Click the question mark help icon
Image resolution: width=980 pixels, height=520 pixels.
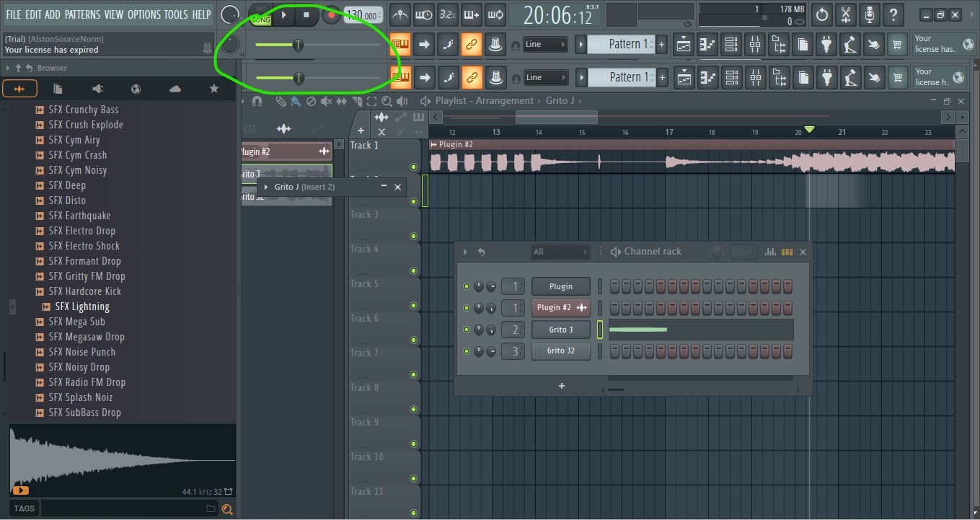pos(893,14)
